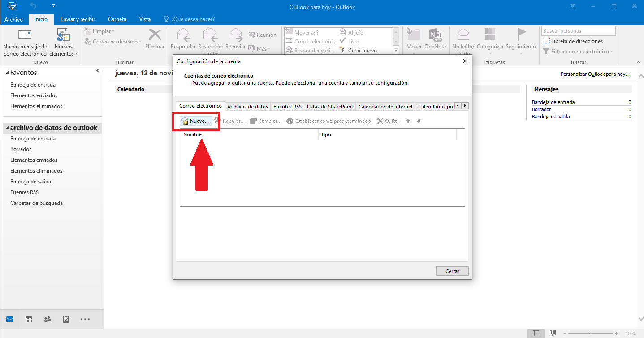The image size is (644, 338).
Task: Open the Calendar view in the bottom navigation
Action: [29, 319]
